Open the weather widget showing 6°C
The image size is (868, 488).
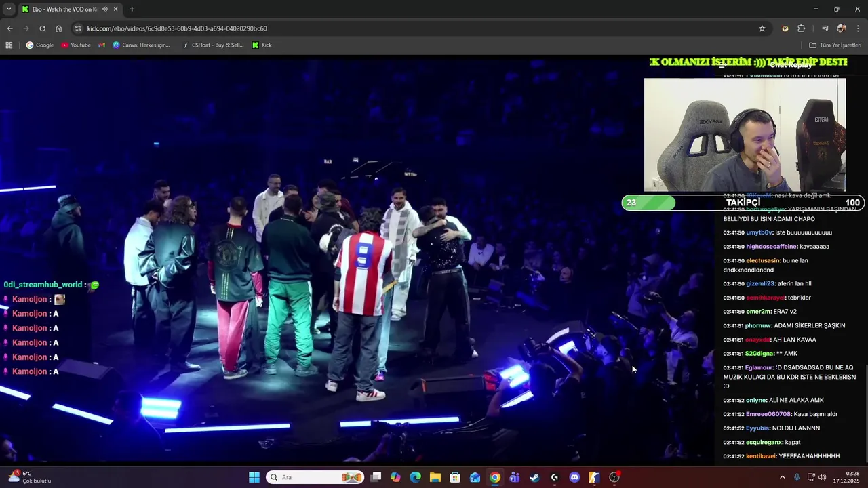(x=30, y=477)
